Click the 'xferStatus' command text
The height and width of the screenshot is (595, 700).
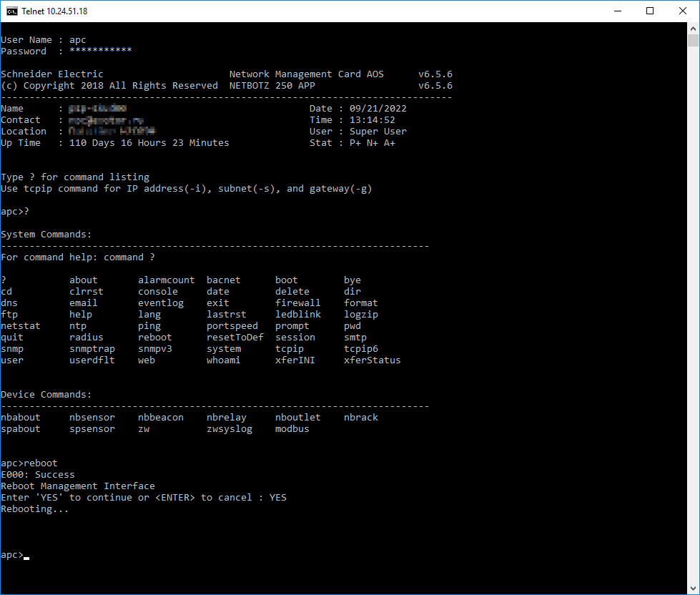(373, 360)
